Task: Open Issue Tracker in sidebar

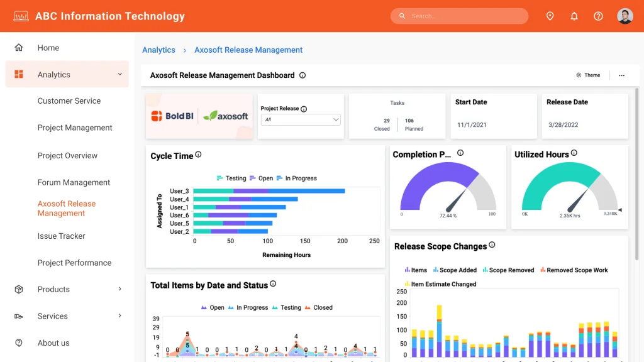Action: pos(61,236)
